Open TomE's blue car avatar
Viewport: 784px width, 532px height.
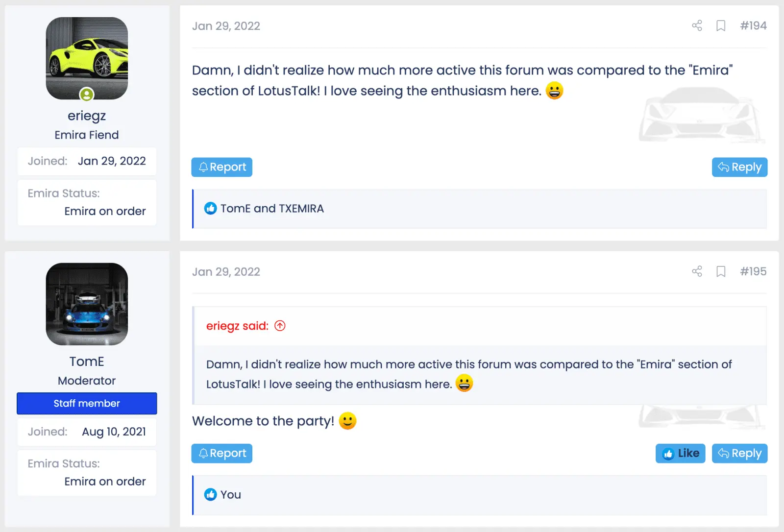click(x=87, y=304)
